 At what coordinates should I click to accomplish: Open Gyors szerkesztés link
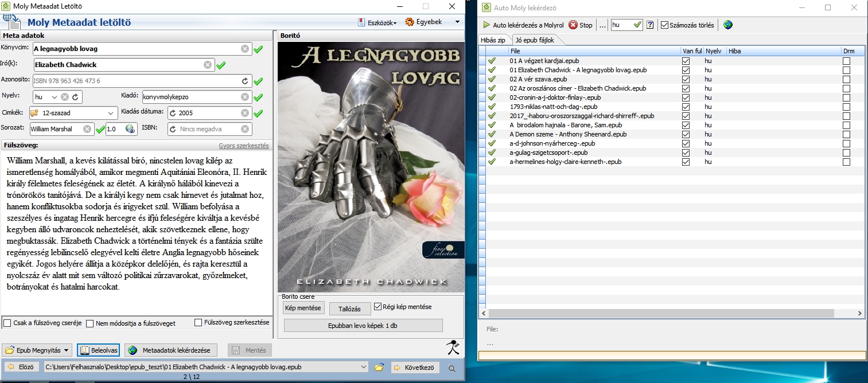coord(244,146)
